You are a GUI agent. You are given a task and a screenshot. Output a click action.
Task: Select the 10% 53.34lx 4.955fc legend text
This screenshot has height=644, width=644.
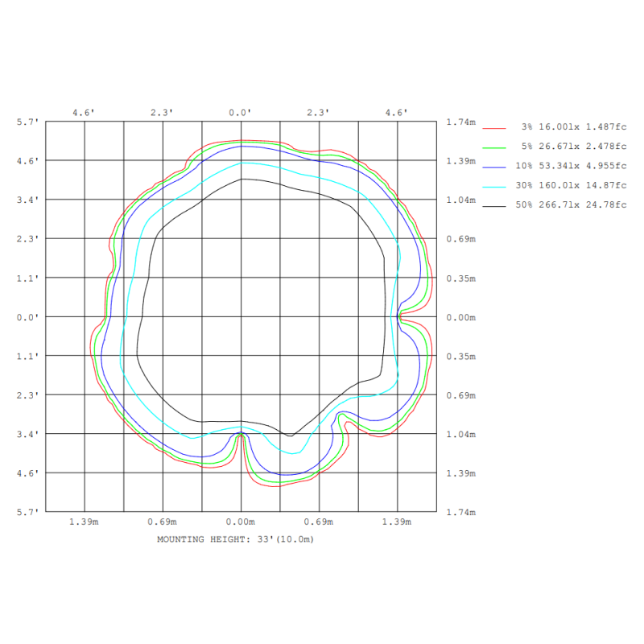click(x=572, y=166)
